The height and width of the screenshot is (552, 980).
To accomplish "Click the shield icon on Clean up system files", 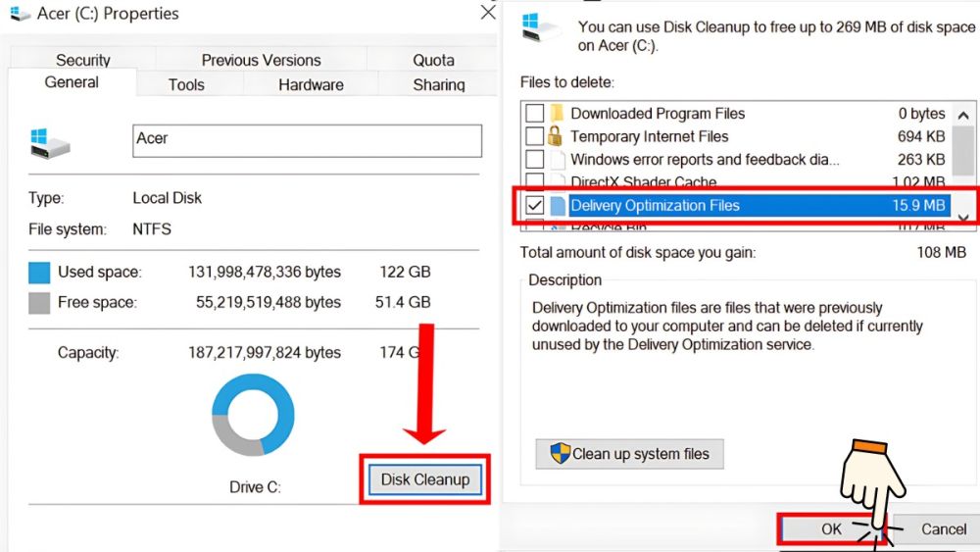I will click(x=560, y=453).
